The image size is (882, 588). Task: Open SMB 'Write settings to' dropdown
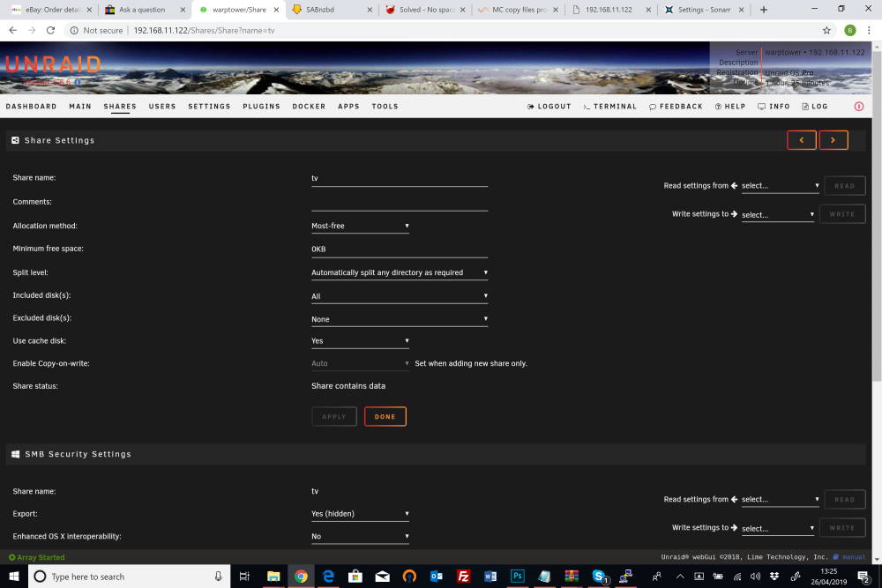click(777, 528)
